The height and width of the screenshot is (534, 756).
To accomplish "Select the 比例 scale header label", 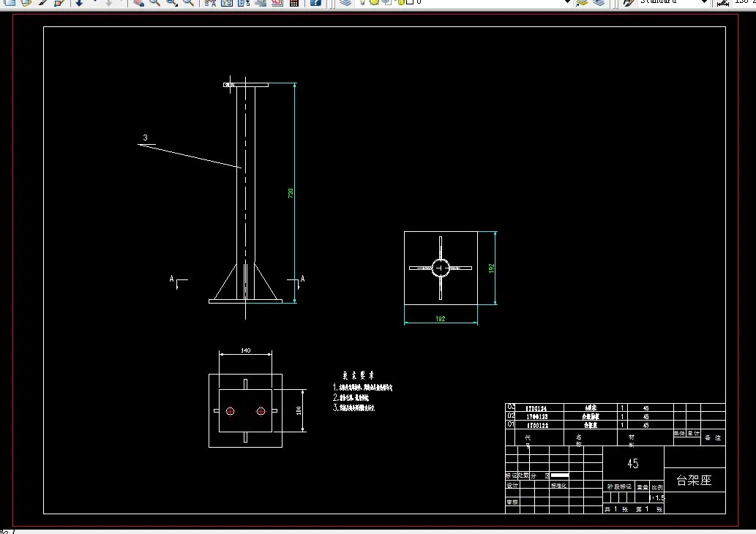I will pyautogui.click(x=657, y=487).
